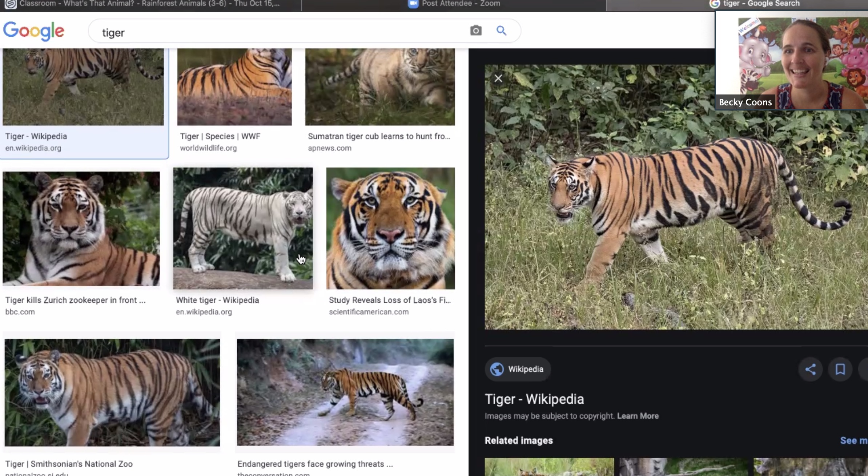Close the image preview panel
The width and height of the screenshot is (868, 476).
pyautogui.click(x=498, y=78)
